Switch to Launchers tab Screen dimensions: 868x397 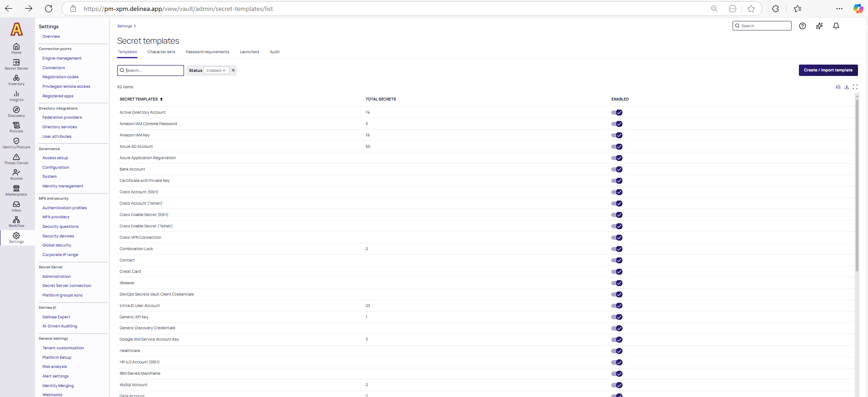click(249, 52)
